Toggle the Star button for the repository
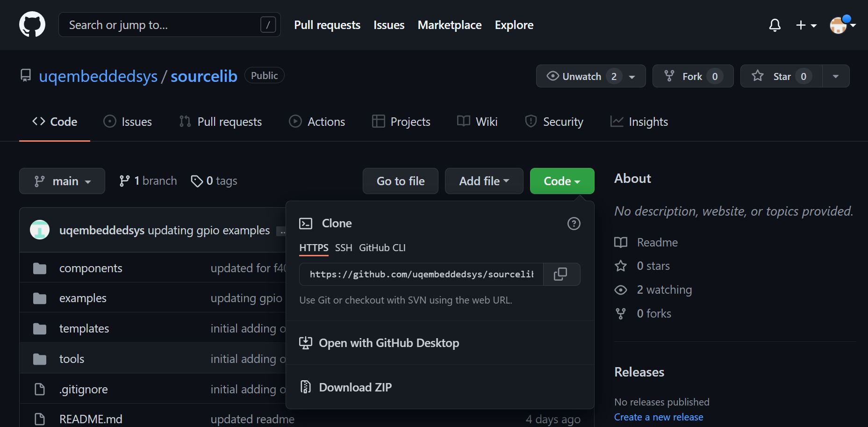868x427 pixels. point(781,76)
